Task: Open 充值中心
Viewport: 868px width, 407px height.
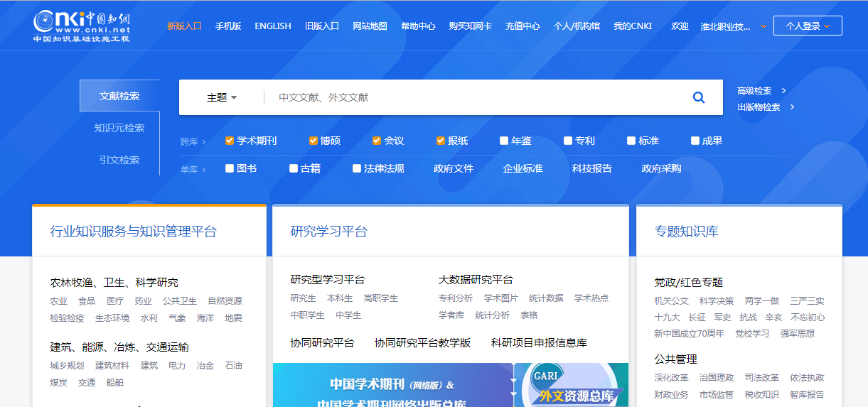Action: click(x=523, y=26)
